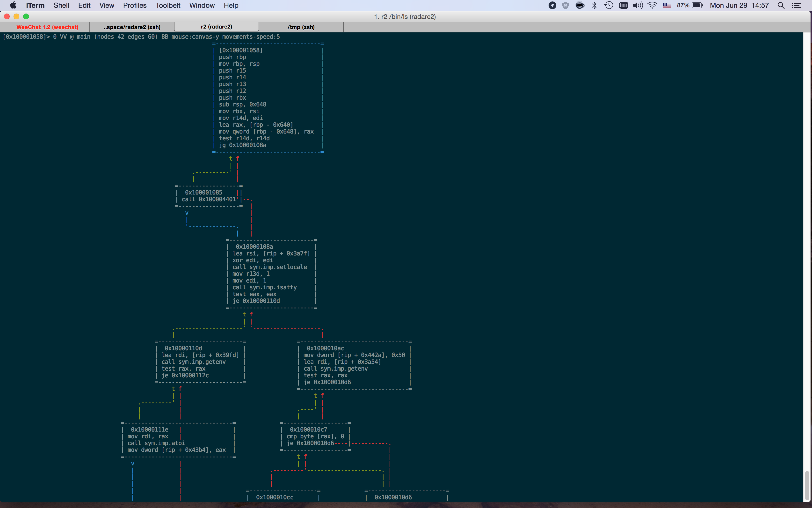
Task: Click 'call sym.imp.atoi' line
Action: click(156, 443)
